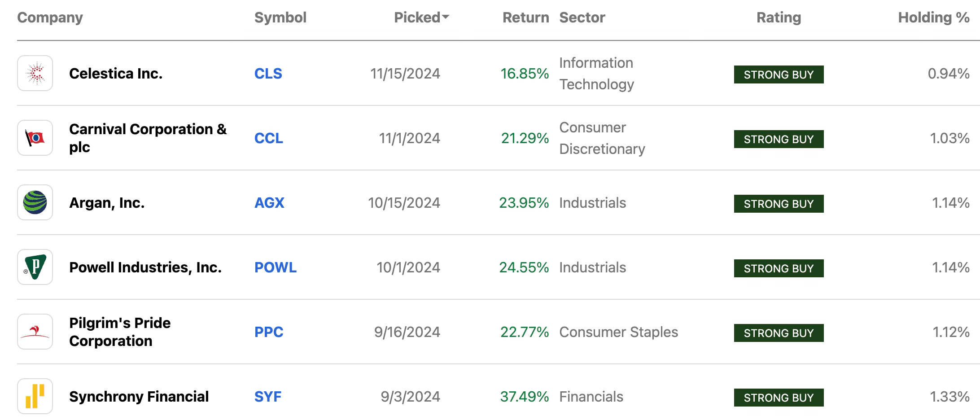Sort the table by Return column

click(x=525, y=17)
